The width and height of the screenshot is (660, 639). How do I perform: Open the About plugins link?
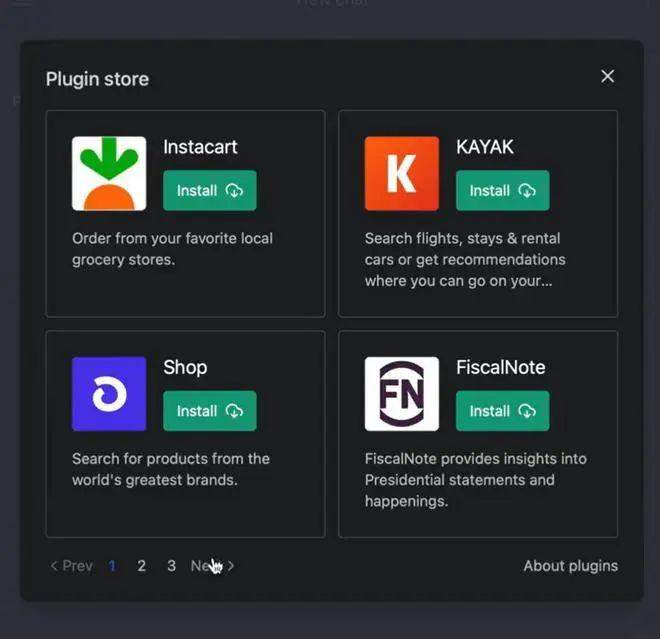click(x=571, y=566)
